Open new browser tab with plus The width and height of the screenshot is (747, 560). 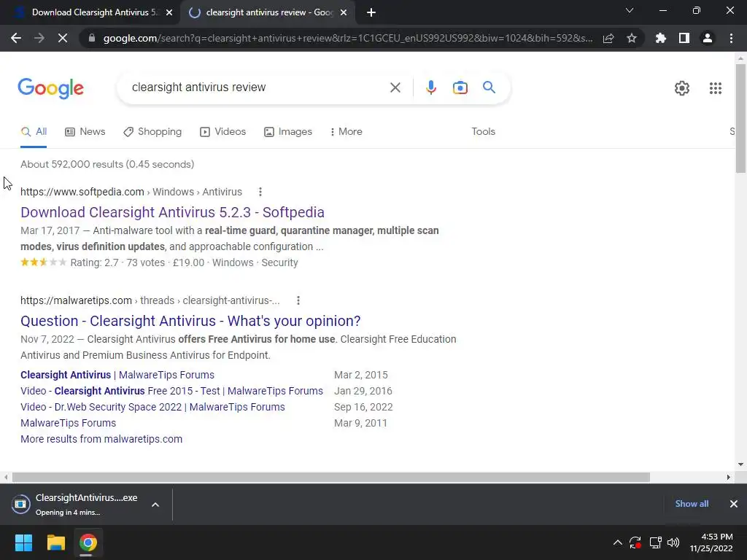tap(371, 12)
